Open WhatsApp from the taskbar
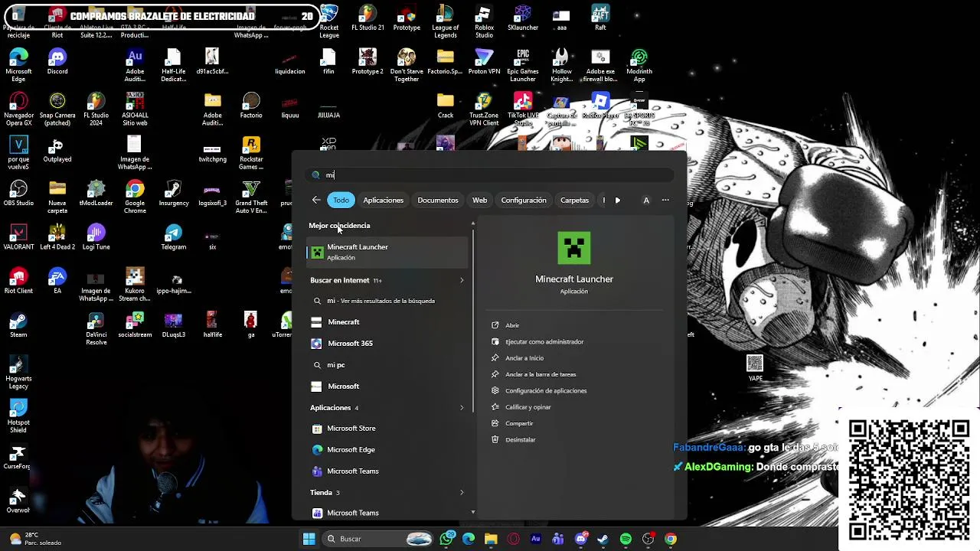 447,540
